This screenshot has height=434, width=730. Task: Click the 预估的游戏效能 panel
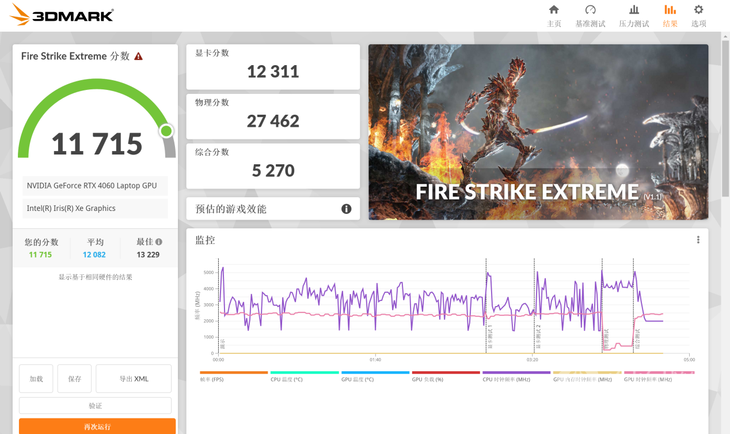coord(273,209)
